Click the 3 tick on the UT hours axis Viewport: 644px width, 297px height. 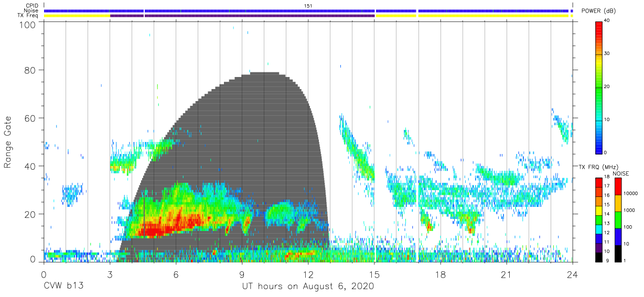[110, 276]
